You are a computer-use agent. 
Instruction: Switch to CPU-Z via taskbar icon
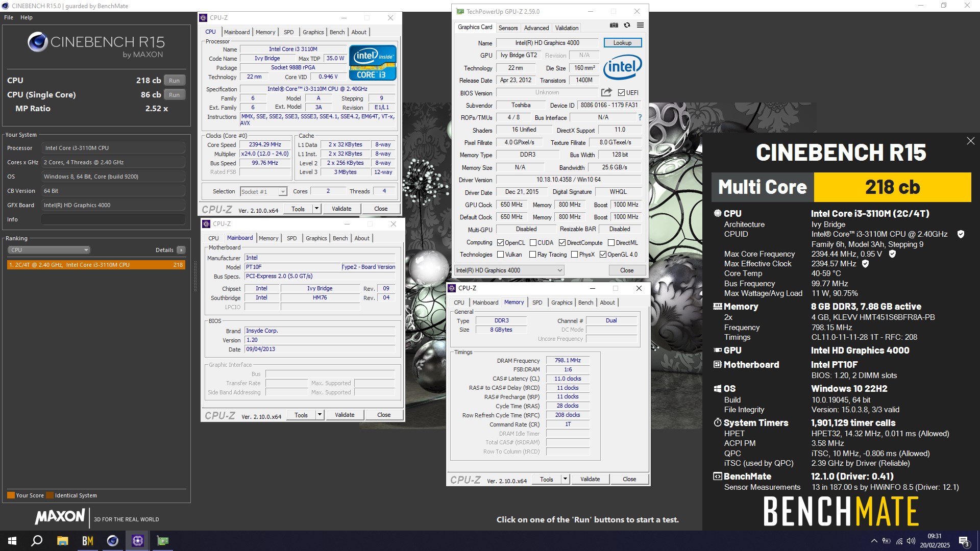[137, 541]
